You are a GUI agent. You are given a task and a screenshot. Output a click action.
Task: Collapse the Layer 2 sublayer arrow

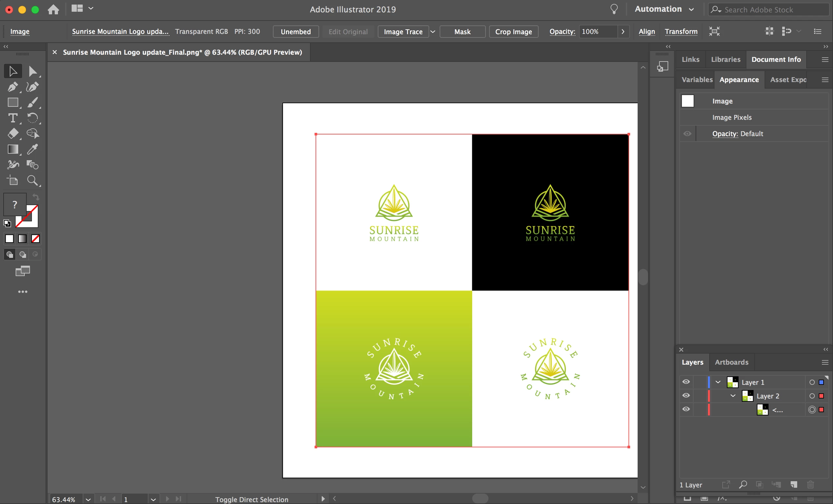tap(733, 396)
